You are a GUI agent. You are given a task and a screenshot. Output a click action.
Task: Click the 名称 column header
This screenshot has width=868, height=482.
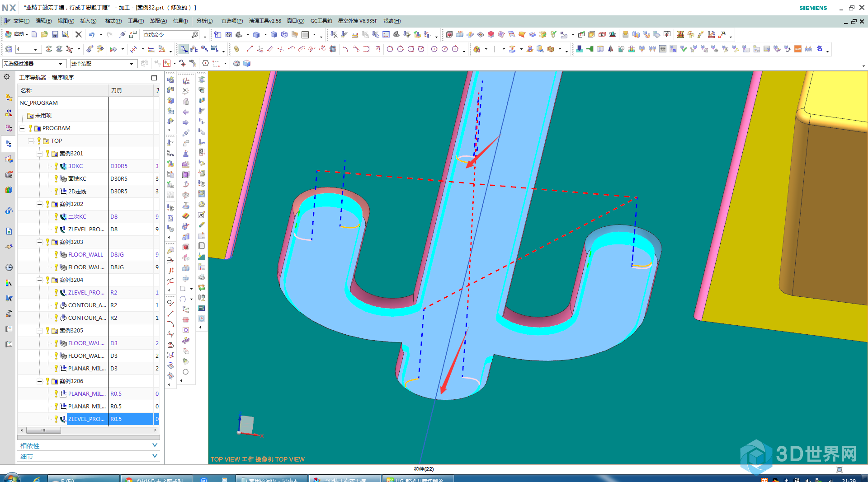coord(63,90)
